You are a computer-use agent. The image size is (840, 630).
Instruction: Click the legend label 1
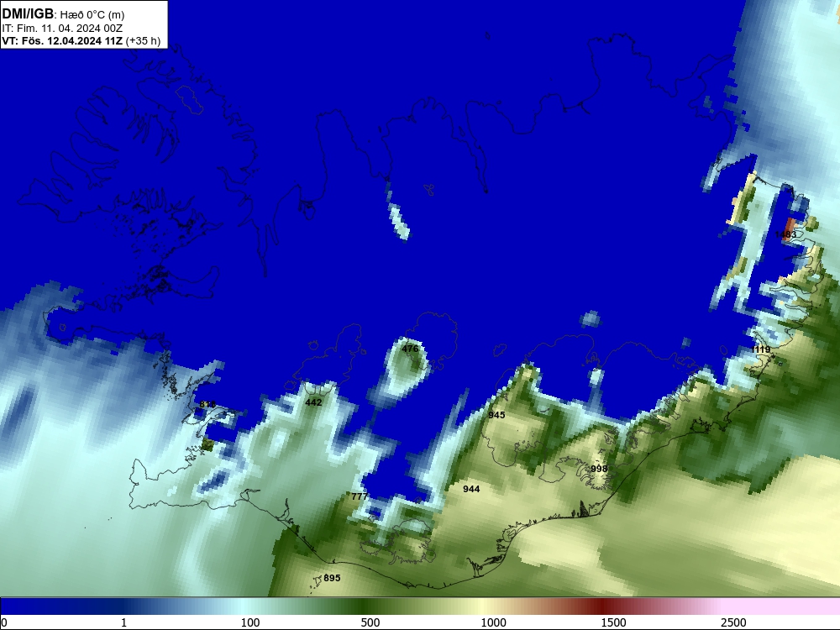click(123, 622)
